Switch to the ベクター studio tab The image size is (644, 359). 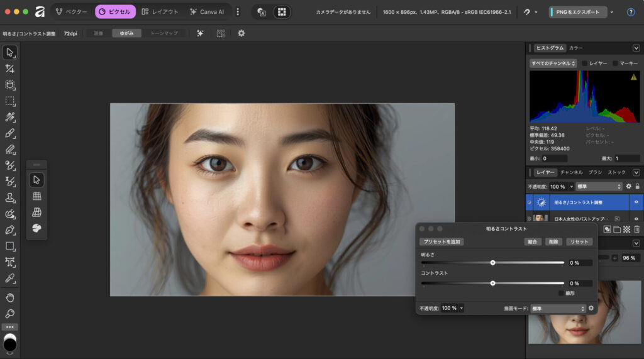pyautogui.click(x=72, y=11)
